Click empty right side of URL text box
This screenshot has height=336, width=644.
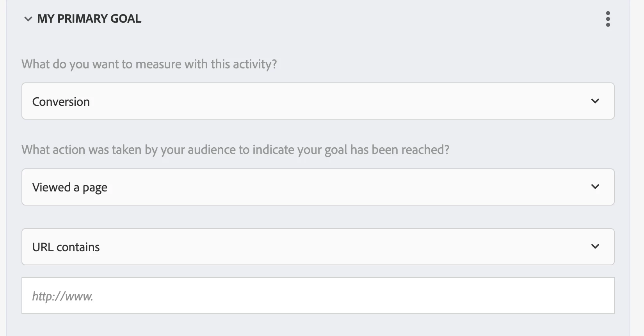point(507,296)
